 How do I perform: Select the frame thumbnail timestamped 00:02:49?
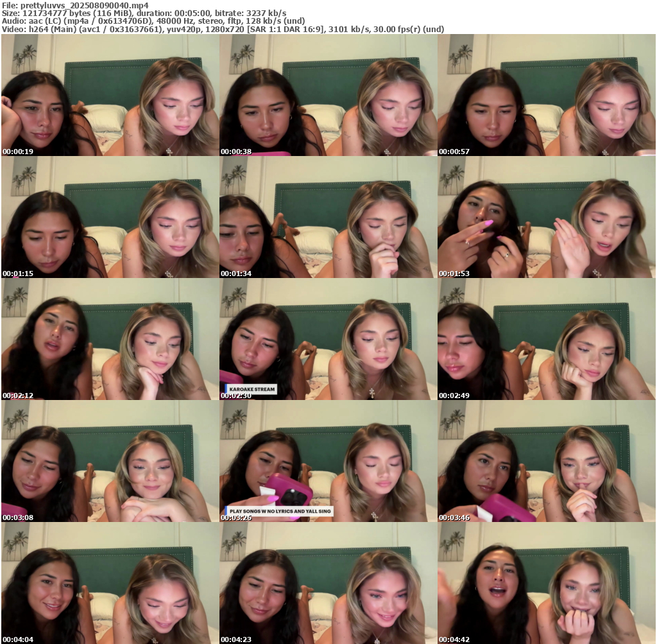(x=547, y=339)
